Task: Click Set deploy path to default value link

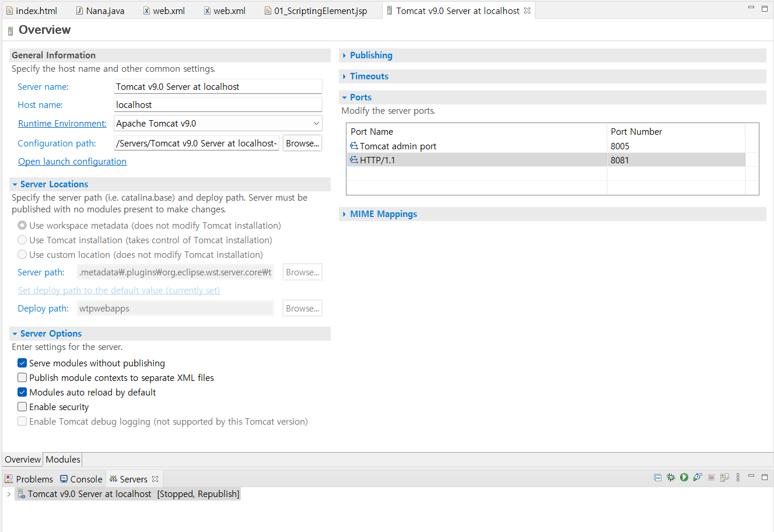Action: 119,290
